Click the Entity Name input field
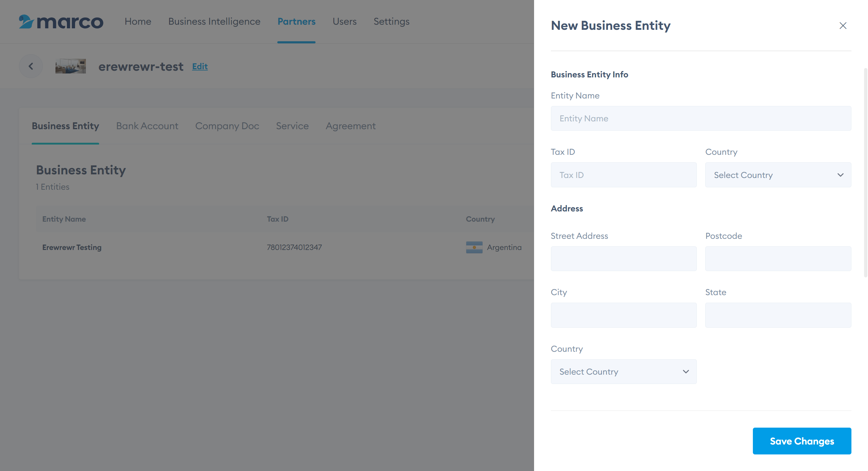Screen dimensions: 868x471 coord(700,119)
